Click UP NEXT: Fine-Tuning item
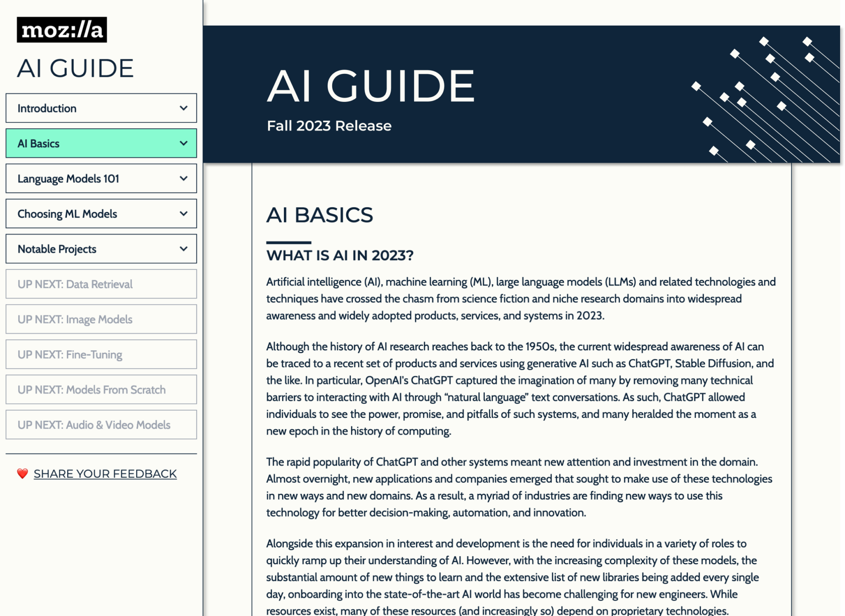Screen dimensions: 845x616 tap(83, 354)
